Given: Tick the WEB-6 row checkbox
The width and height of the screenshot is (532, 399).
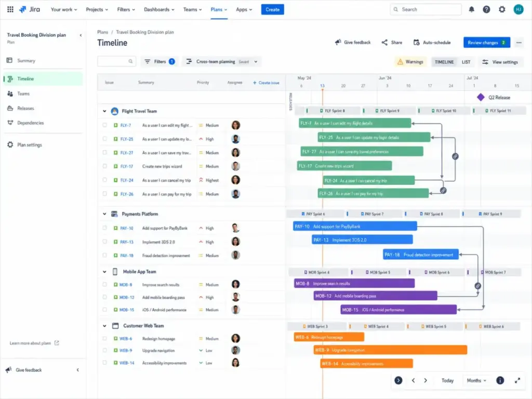Looking at the screenshot, I should click(x=104, y=339).
